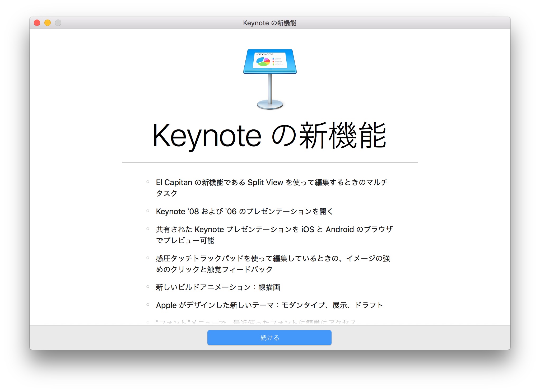Click the 線描画 build animation bullet
This screenshot has height=392, width=540.
218,287
